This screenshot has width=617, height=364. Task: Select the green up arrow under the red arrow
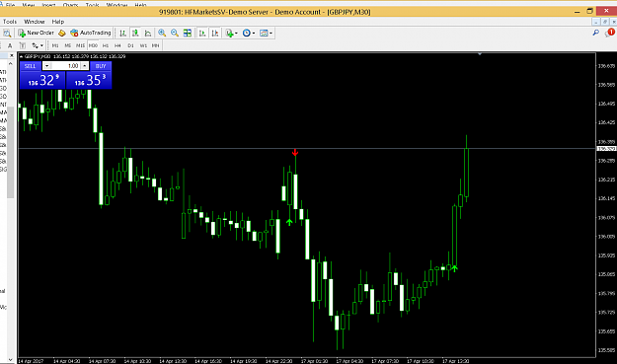click(289, 222)
